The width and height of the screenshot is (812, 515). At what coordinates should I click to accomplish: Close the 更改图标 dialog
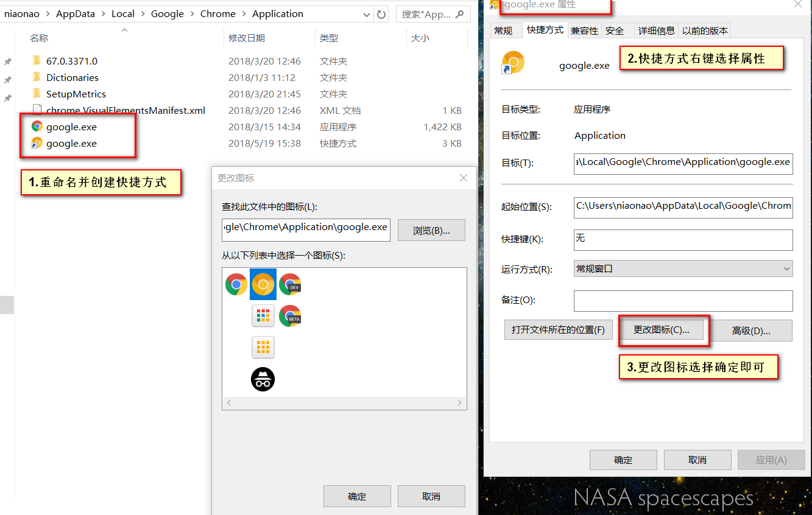[464, 178]
